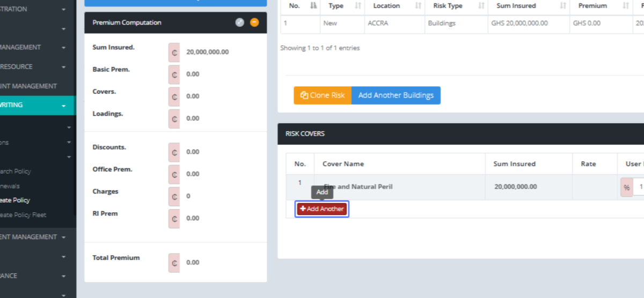
Task: Click the currency icon next to RI Prem
Action: coord(174,218)
